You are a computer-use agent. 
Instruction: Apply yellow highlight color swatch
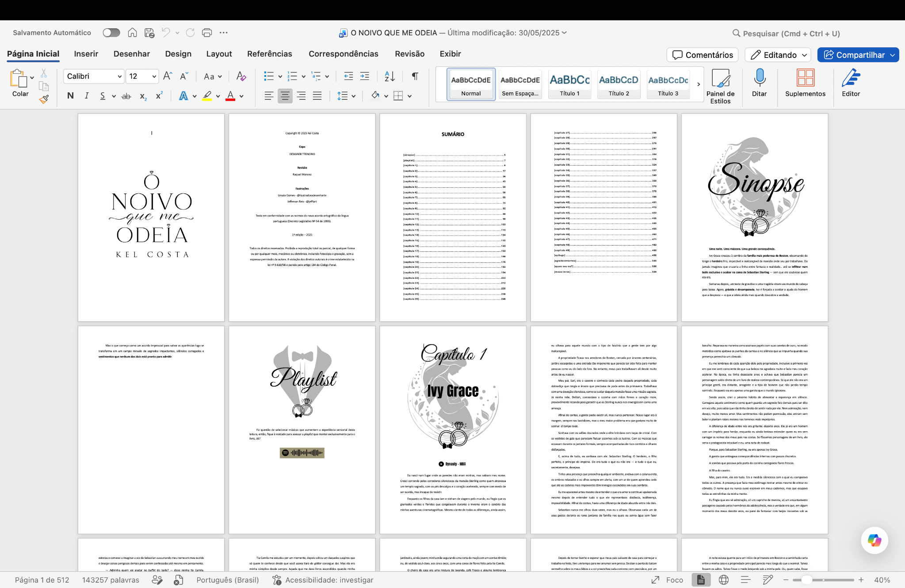pos(207,96)
